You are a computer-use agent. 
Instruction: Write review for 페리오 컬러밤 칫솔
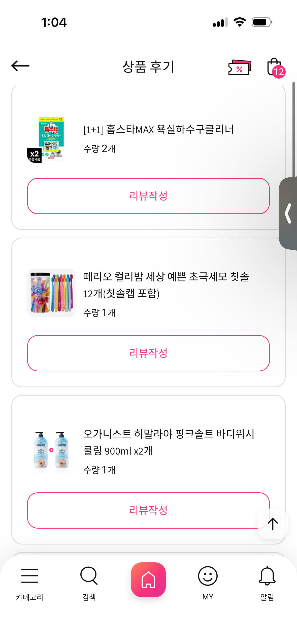148,353
